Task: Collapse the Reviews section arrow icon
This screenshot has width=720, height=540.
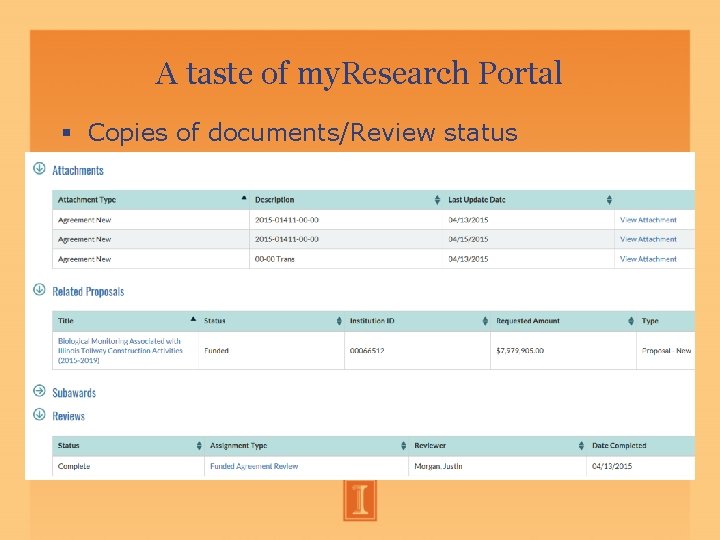Action: (39, 415)
